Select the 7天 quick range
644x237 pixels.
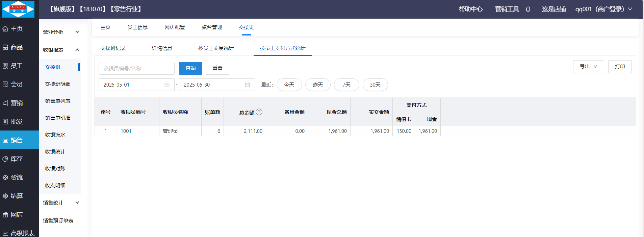pyautogui.click(x=346, y=85)
